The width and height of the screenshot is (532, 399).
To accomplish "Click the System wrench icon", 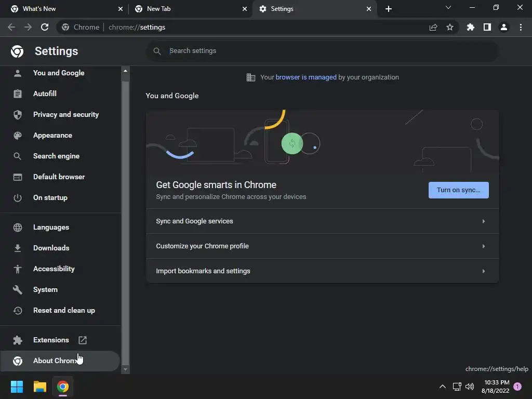I will click(x=18, y=290).
